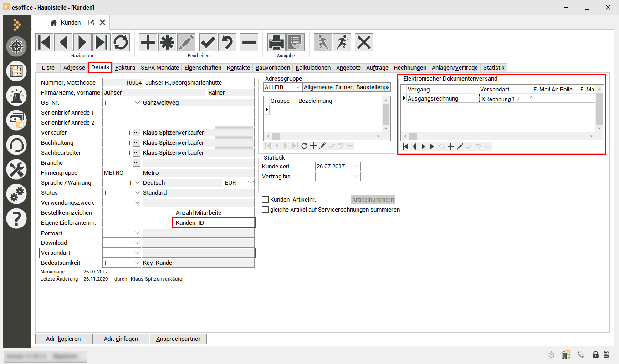This screenshot has width=619, height=364.
Task: Open the headset helpdesk sidebar module
Action: tap(16, 145)
